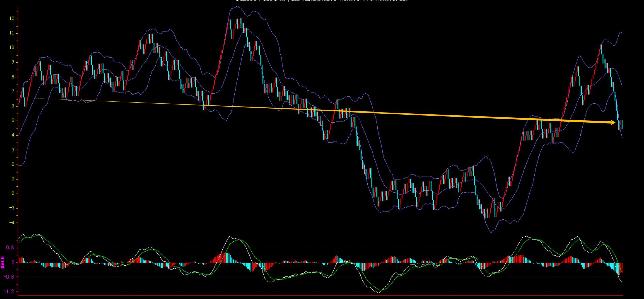Click the upper Bollinger band's rightmost tip
The image size is (644, 299).
(x=621, y=33)
